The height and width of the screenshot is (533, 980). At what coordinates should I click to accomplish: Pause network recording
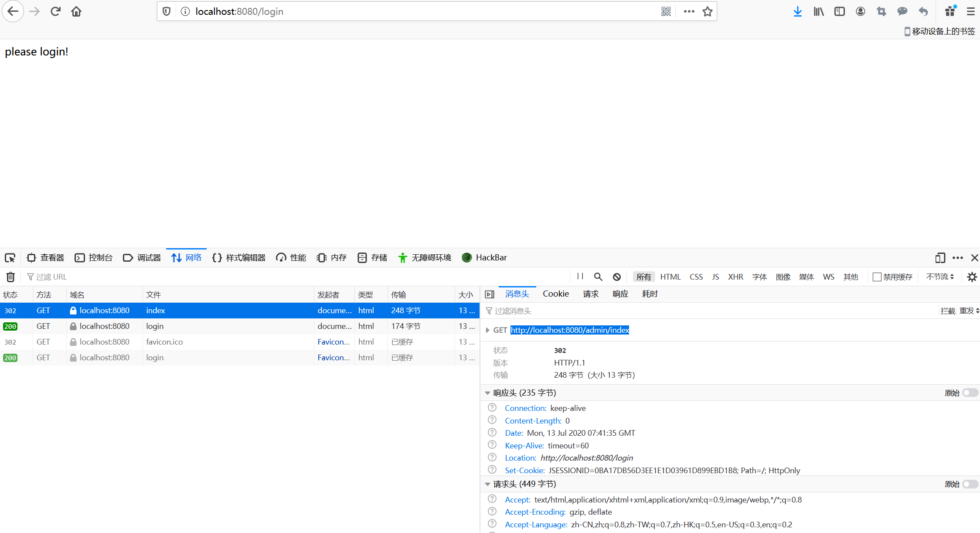point(580,276)
